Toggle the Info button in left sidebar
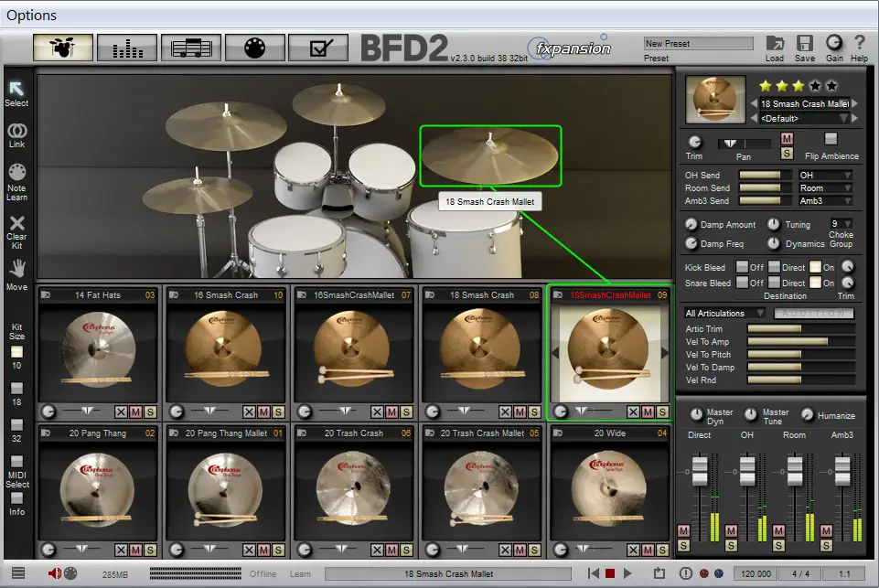 (x=16, y=497)
